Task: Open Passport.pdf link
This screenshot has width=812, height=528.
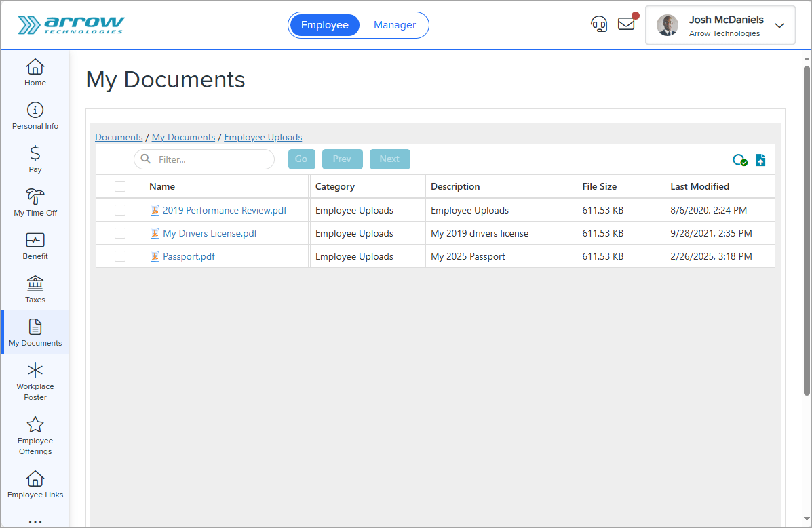Action: point(189,256)
